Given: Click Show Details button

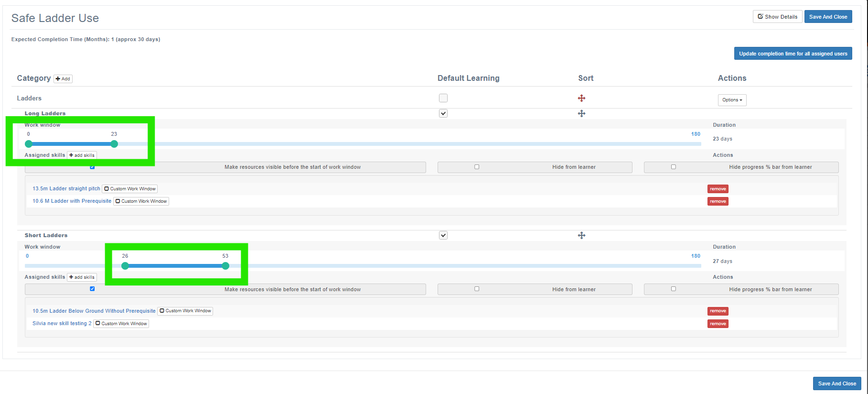Looking at the screenshot, I should click(x=777, y=17).
